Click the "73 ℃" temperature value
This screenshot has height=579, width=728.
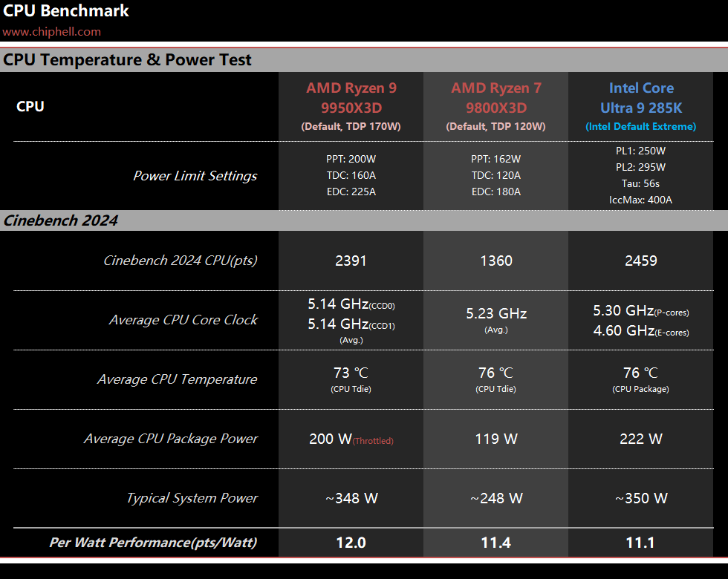(x=351, y=373)
